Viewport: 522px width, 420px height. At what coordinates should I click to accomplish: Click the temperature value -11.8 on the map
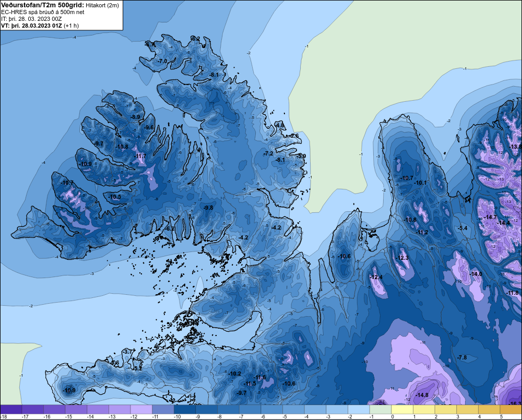[512, 293]
